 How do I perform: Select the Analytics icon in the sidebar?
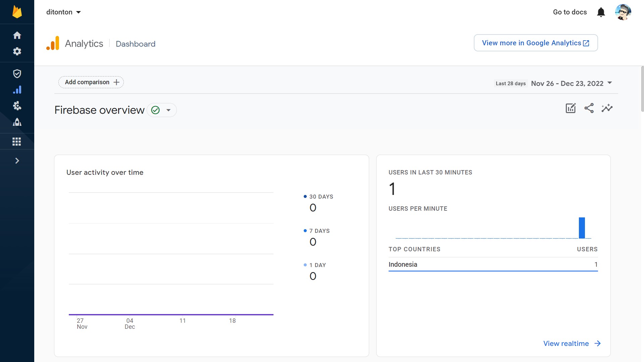click(17, 90)
